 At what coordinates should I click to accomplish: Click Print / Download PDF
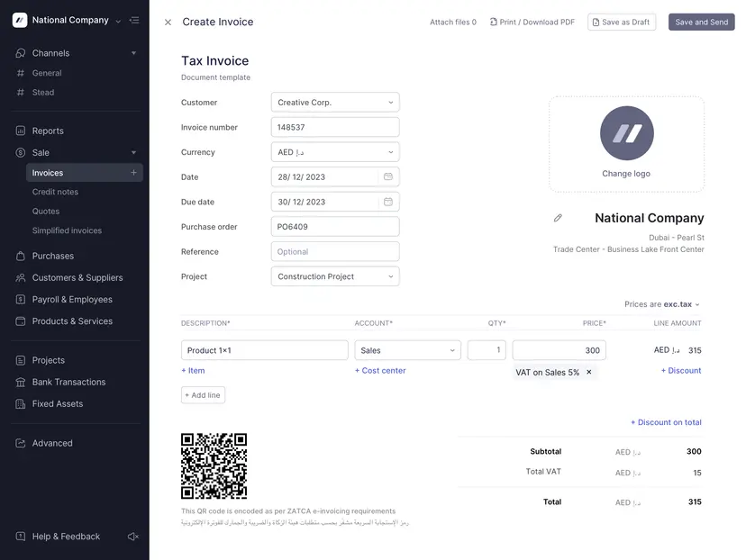click(532, 22)
